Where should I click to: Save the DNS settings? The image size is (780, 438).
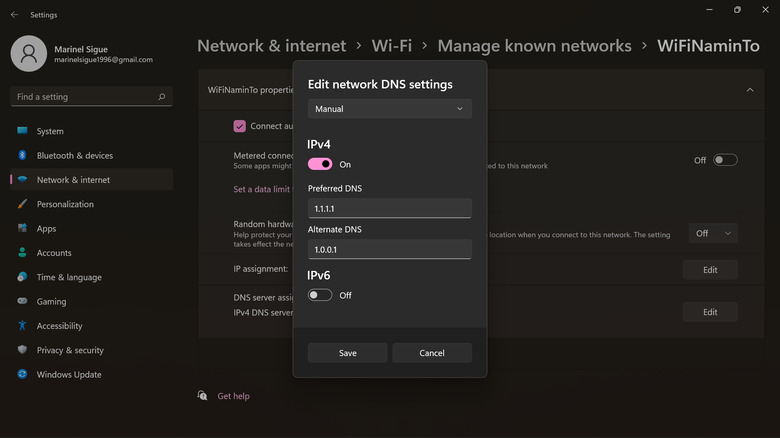(x=347, y=353)
